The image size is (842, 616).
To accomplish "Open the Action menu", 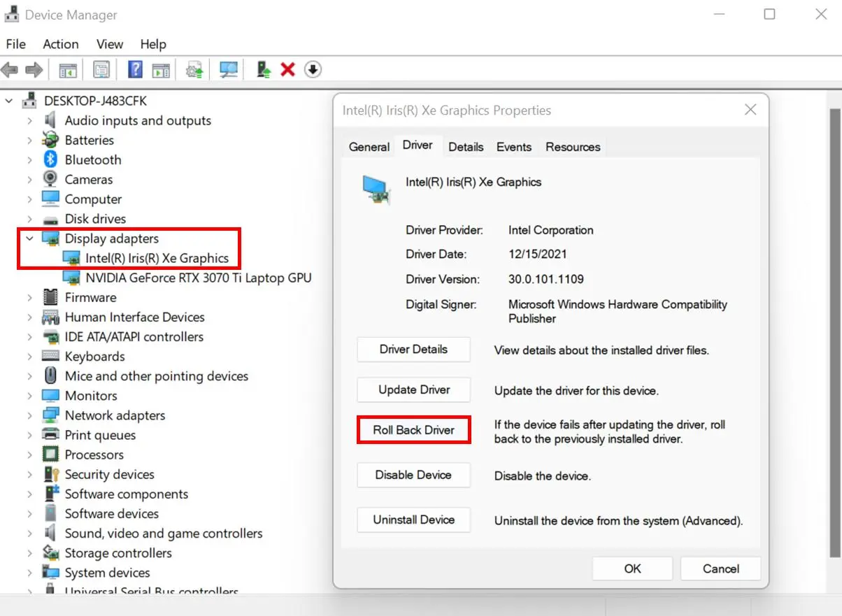I will click(x=61, y=44).
